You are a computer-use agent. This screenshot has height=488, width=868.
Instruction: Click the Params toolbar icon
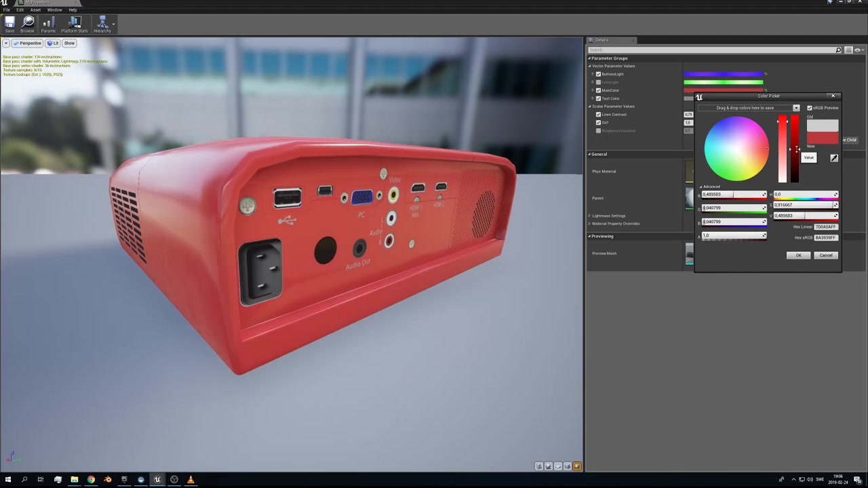[47, 22]
